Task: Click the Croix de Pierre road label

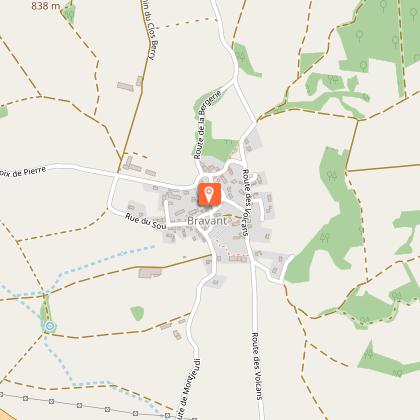Action: tap(23, 173)
